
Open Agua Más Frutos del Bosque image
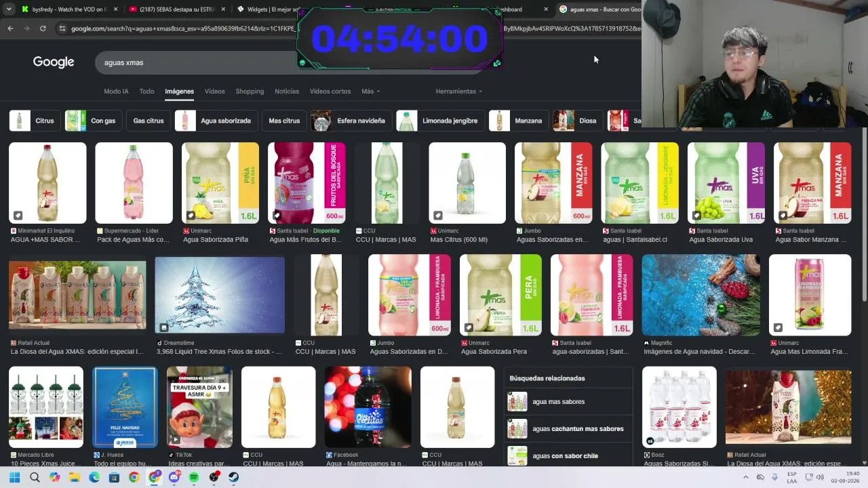click(x=307, y=183)
